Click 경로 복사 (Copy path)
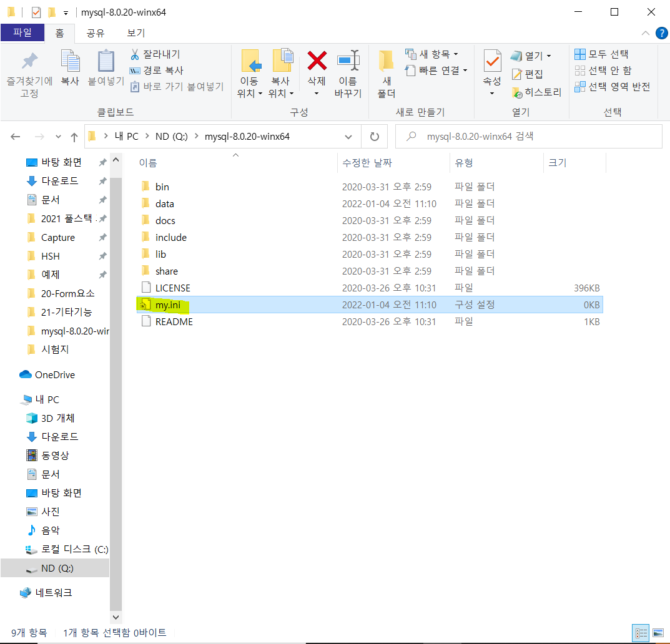Screen dimensions: 670x644 click(x=156, y=71)
